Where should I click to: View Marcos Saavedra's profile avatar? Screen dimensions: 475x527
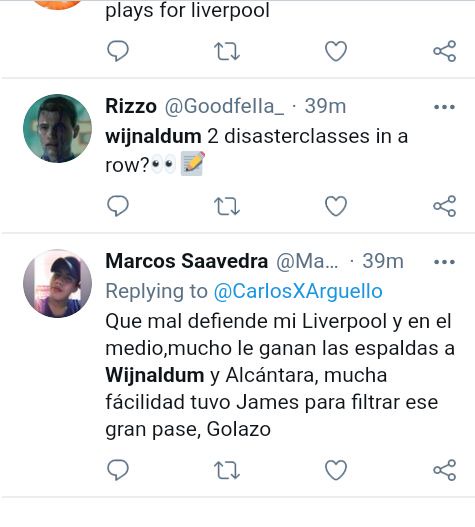pos(57,283)
